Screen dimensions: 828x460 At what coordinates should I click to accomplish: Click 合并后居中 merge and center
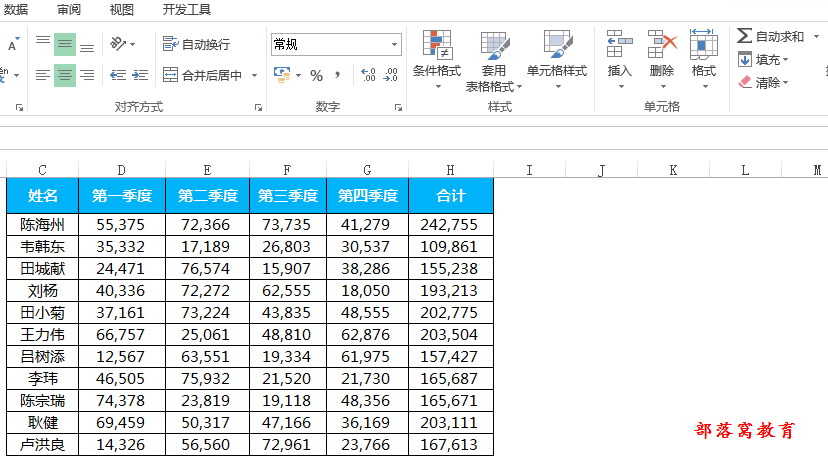(x=202, y=75)
